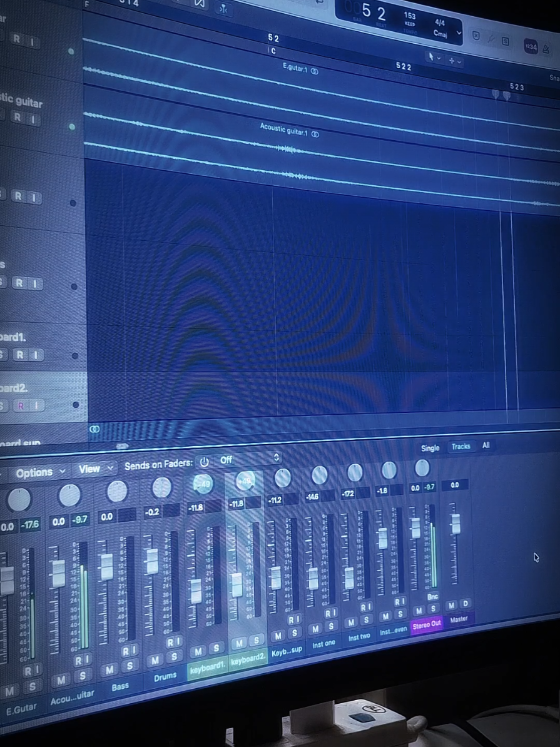Screen dimensions: 560x747
Task: Mute the Inst one channel strip
Action: 315,629
